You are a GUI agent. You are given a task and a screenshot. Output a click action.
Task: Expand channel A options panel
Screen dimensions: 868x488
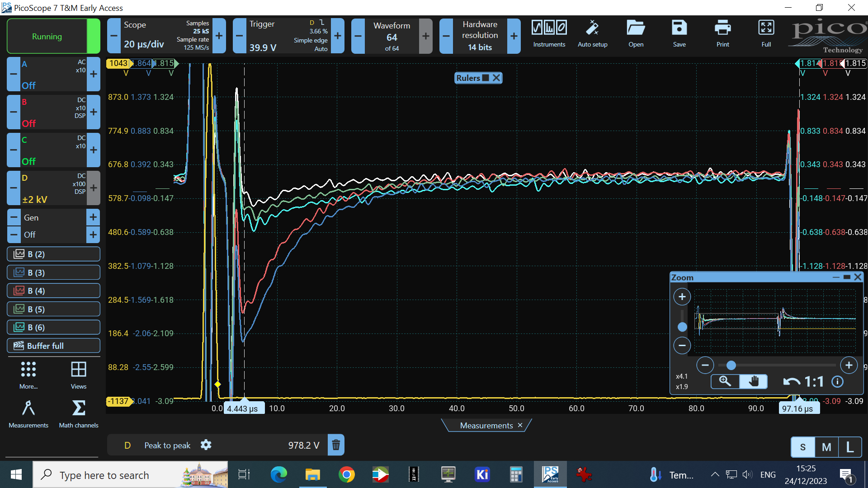click(53, 74)
